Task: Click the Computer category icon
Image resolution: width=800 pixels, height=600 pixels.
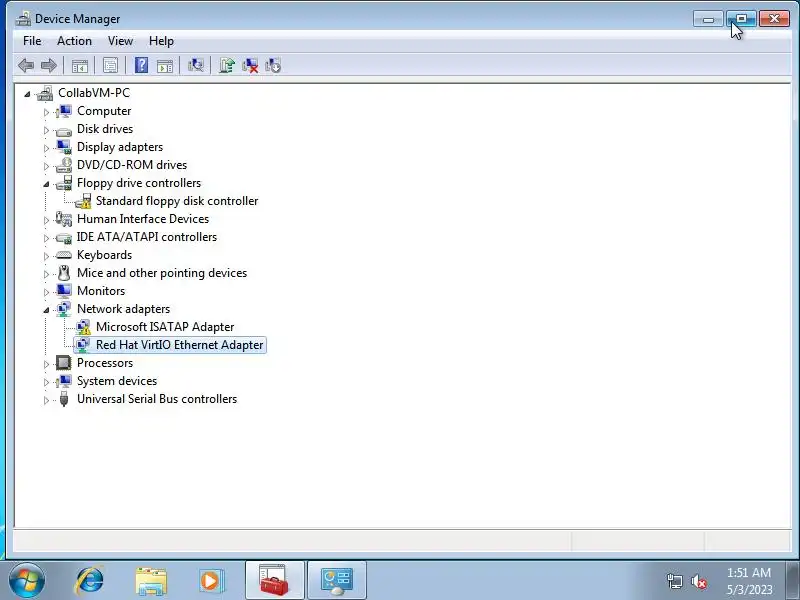Action: (64, 111)
